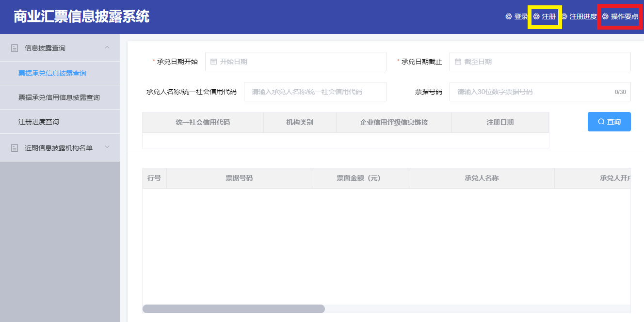Open the 登录 link in header
Screen dimensions: 644x322
point(521,16)
